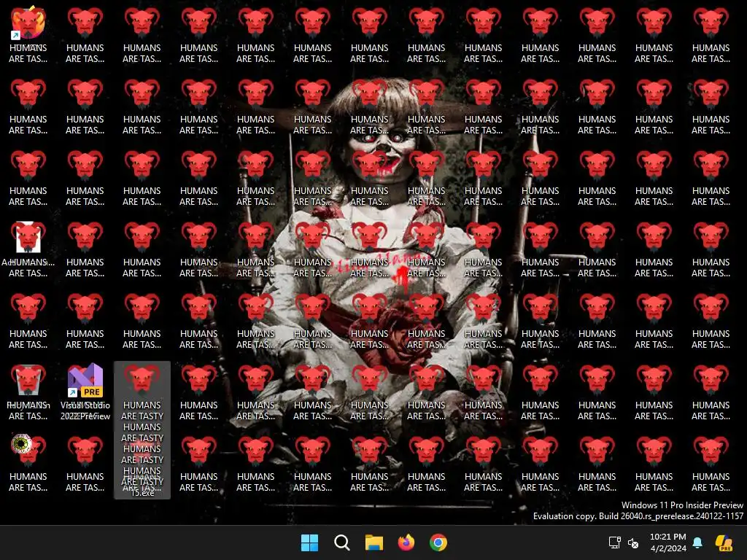Open Google Chrome from the taskbar
This screenshot has height=560, width=747.
pyautogui.click(x=438, y=542)
